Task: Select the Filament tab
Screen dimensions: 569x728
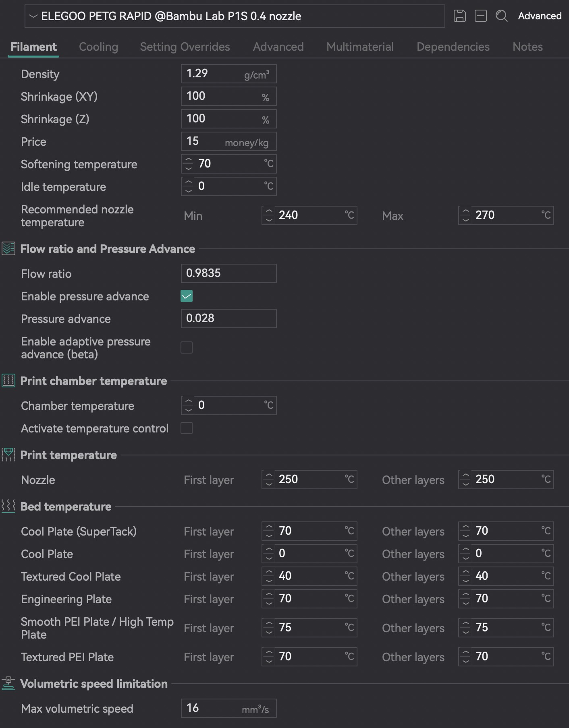Action: 33,47
